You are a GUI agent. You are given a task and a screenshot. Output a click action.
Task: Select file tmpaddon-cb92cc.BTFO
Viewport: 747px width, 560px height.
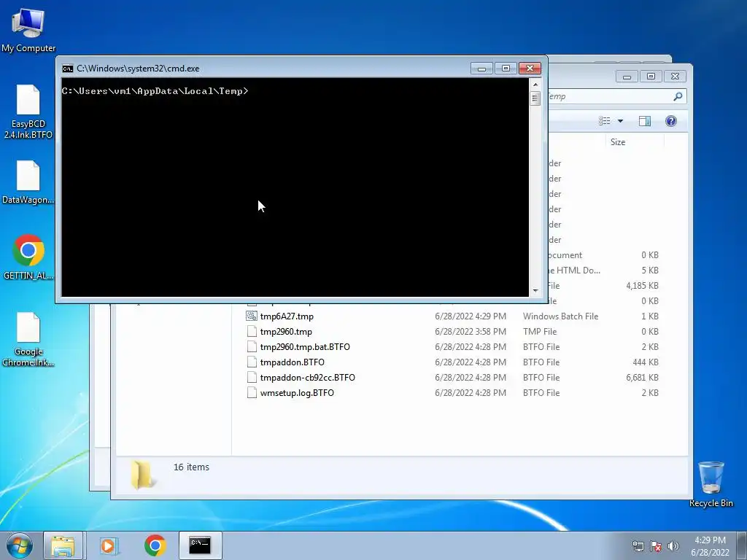click(307, 377)
